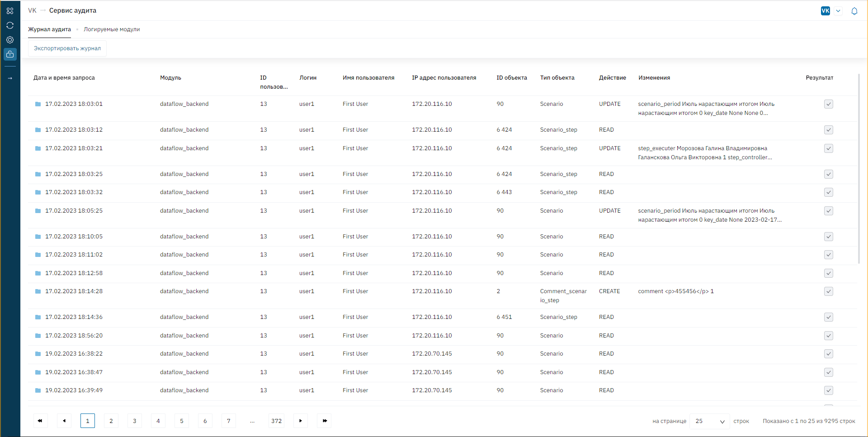Click the VK user avatar badge
The image size is (868, 437).
click(x=825, y=11)
